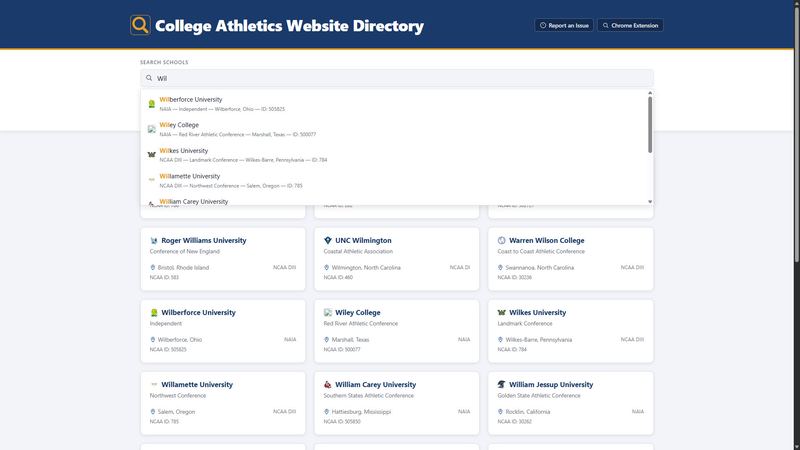The width and height of the screenshot is (800, 450).
Task: Click the suggestions list scrollbar thumb
Action: (650, 124)
